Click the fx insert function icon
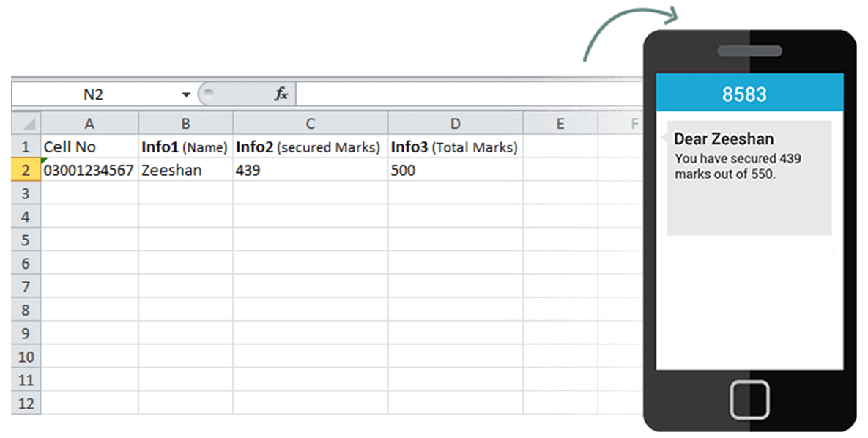Viewport: 868px width, 438px height. pyautogui.click(x=281, y=94)
